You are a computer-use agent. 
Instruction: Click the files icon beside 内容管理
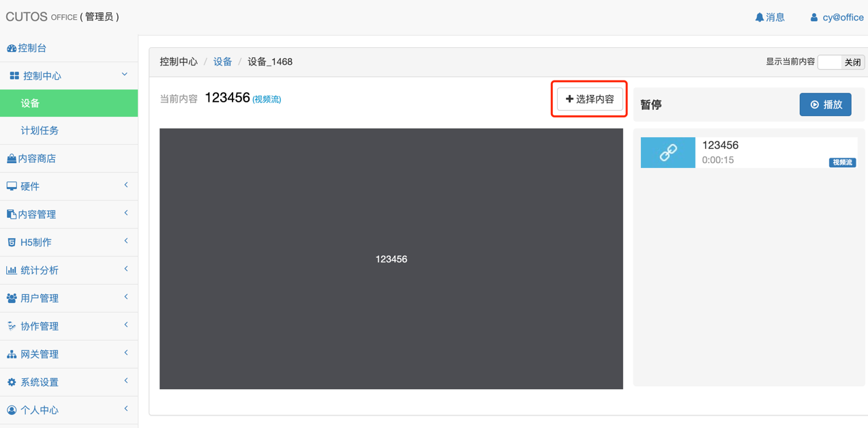click(x=12, y=214)
